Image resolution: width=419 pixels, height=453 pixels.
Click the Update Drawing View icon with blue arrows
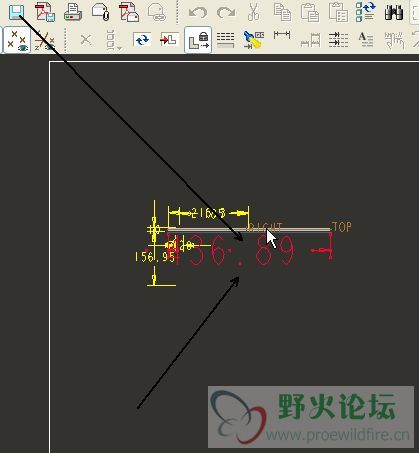pos(142,40)
